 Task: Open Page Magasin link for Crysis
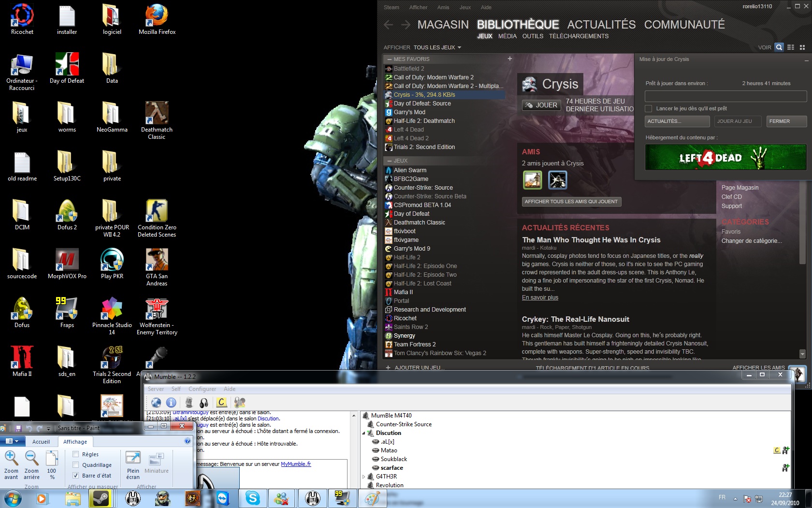click(739, 188)
